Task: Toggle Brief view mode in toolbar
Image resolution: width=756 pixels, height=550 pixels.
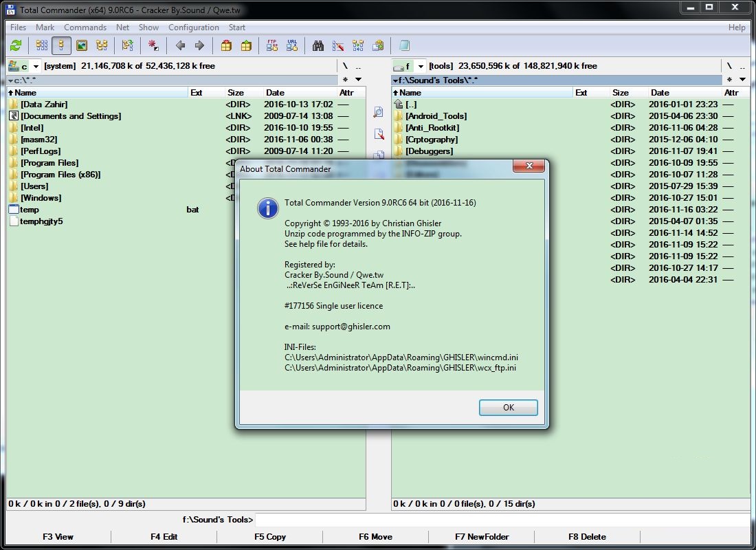Action: [41, 46]
